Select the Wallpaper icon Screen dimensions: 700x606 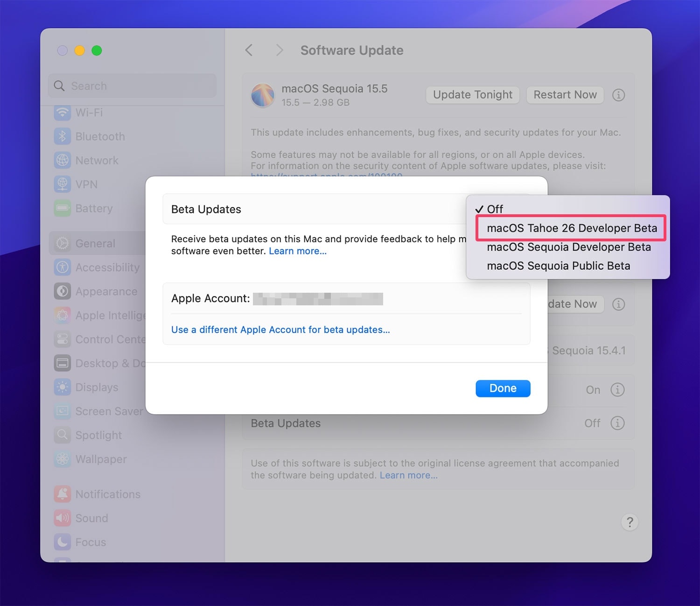pos(62,459)
